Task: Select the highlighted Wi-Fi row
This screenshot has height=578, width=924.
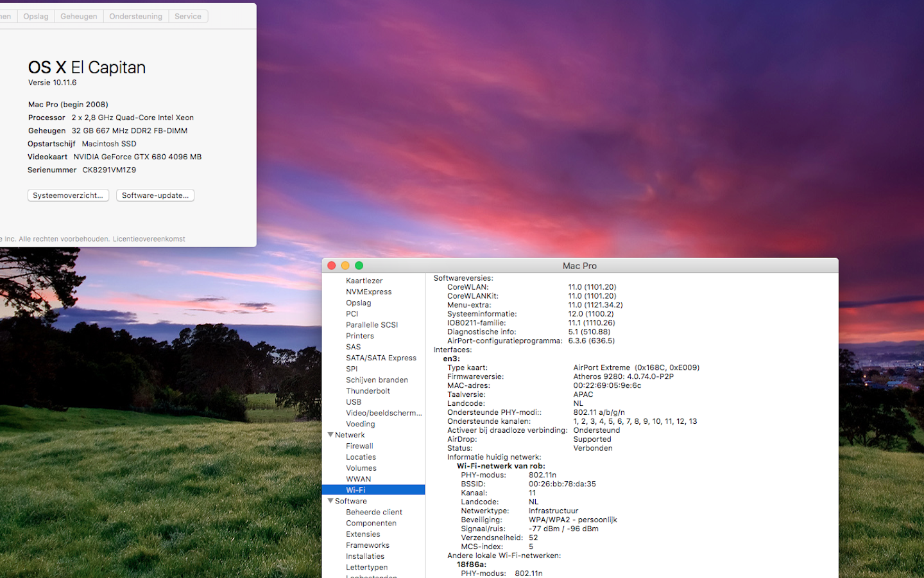Action: tap(373, 490)
